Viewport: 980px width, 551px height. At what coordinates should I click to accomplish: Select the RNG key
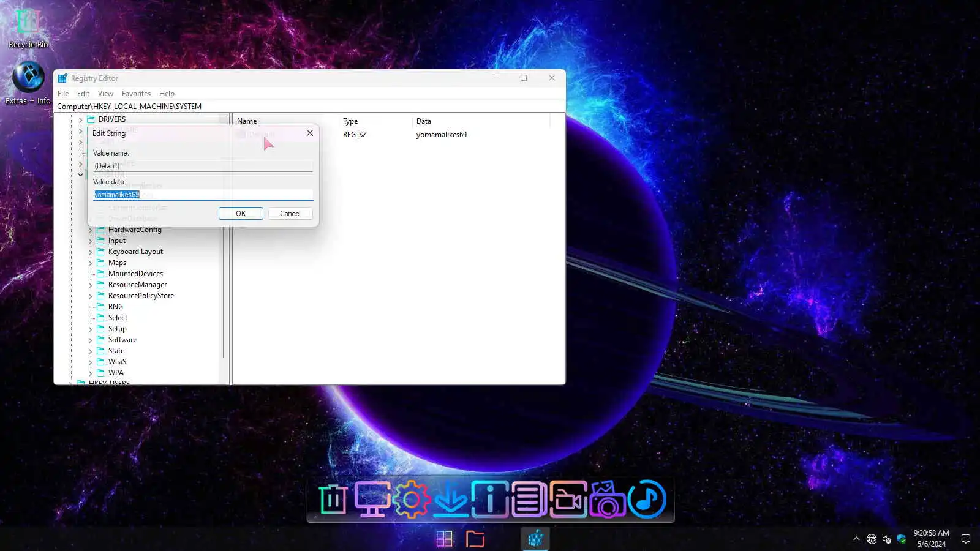click(115, 307)
